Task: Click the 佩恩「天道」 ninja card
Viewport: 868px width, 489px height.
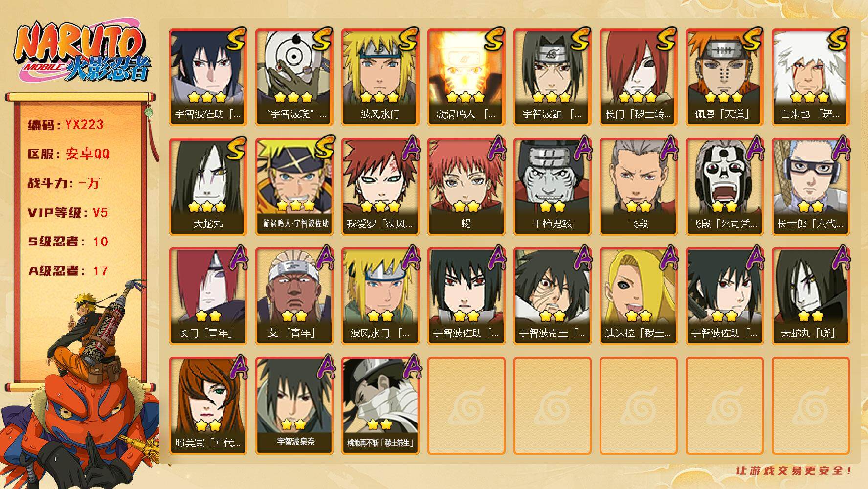Action: pyautogui.click(x=724, y=77)
